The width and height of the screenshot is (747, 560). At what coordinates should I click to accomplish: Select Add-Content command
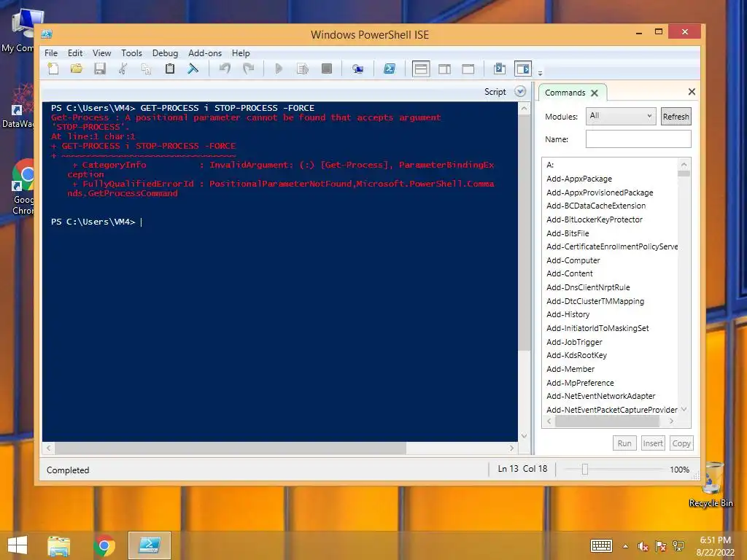[x=569, y=273]
